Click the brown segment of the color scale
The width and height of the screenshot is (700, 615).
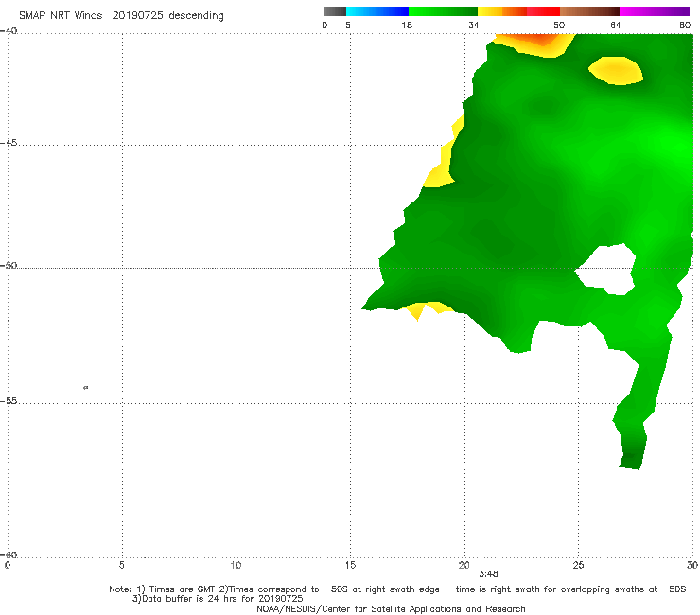[x=589, y=11]
